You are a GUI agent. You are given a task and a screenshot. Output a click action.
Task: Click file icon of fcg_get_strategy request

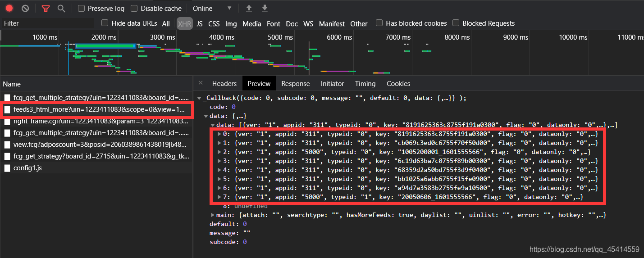[7, 156]
